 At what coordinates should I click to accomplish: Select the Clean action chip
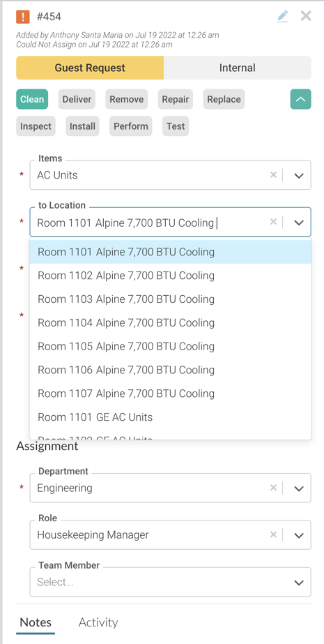click(32, 99)
